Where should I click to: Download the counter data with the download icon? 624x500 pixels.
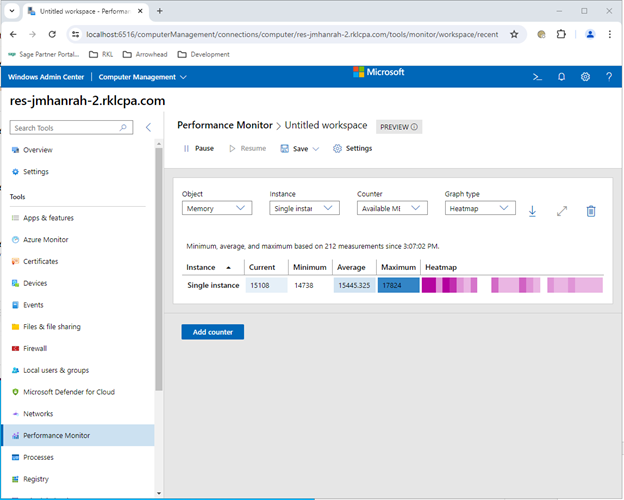coord(532,211)
